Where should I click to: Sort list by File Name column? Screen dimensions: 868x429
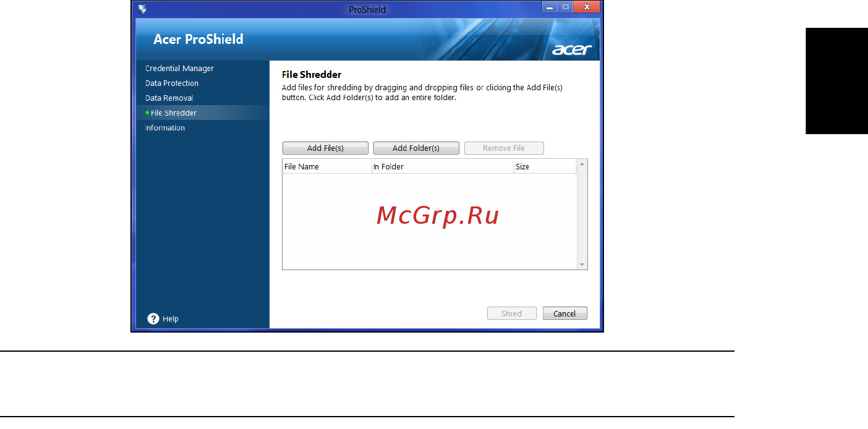click(x=327, y=167)
